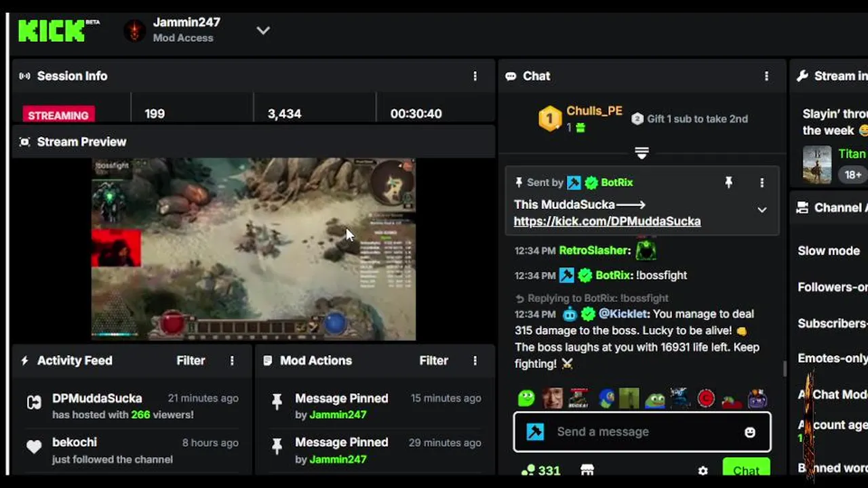Open the Mod Actions Filter
The height and width of the screenshot is (488, 868).
click(x=433, y=361)
